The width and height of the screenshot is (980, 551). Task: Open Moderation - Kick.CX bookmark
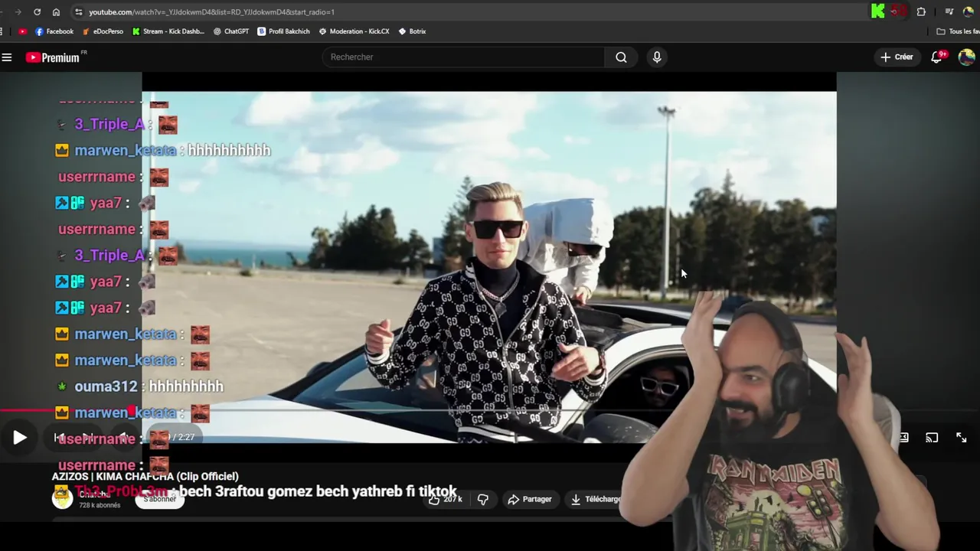tap(354, 31)
